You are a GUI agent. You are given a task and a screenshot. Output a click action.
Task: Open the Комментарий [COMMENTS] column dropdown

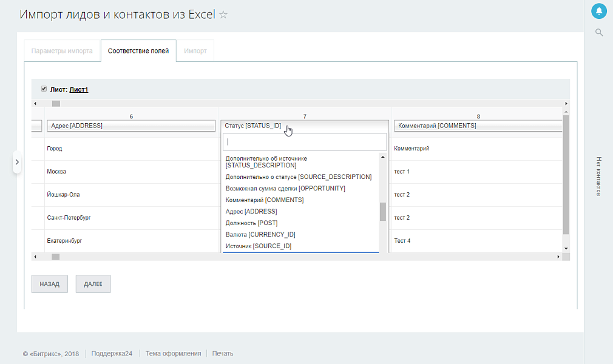[478, 126]
